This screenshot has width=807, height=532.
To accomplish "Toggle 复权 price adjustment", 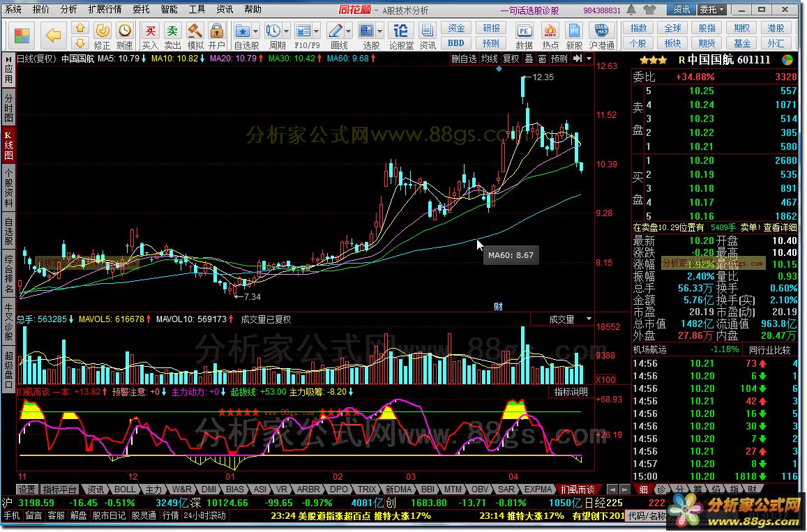I will [x=511, y=59].
